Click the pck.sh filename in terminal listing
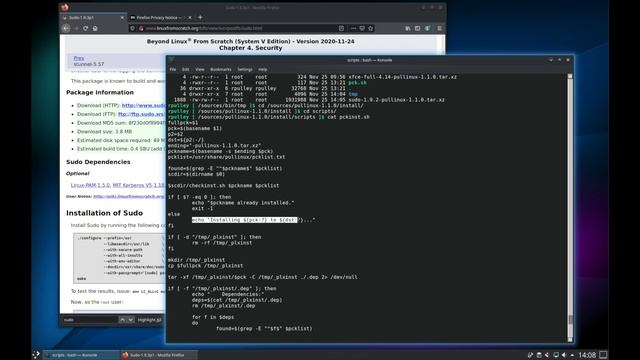The width and height of the screenshot is (640, 360). (x=358, y=82)
